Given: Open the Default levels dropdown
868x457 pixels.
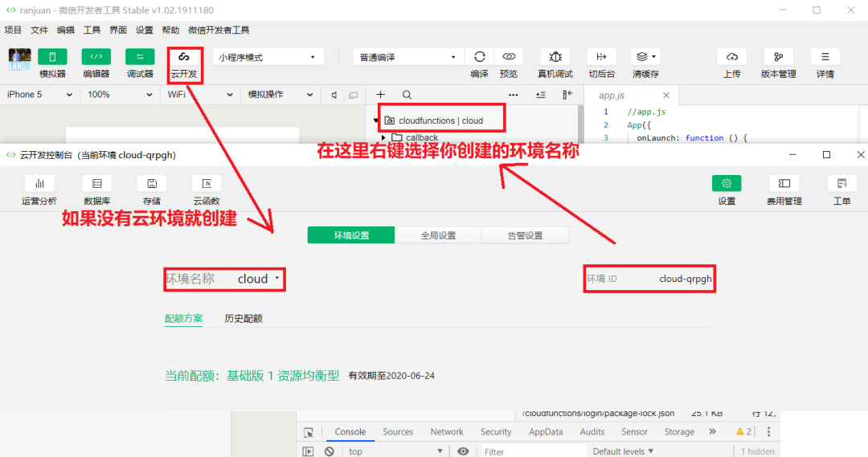Looking at the screenshot, I should 623,451.
